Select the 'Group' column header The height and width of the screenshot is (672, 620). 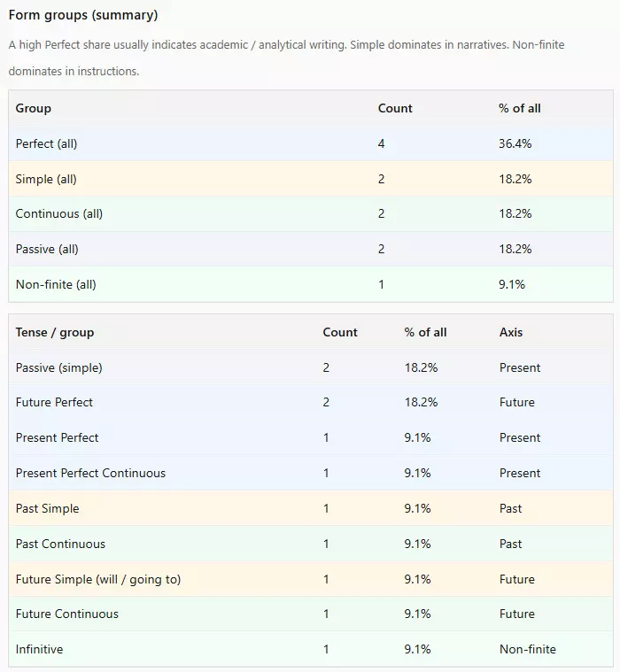[x=34, y=108]
